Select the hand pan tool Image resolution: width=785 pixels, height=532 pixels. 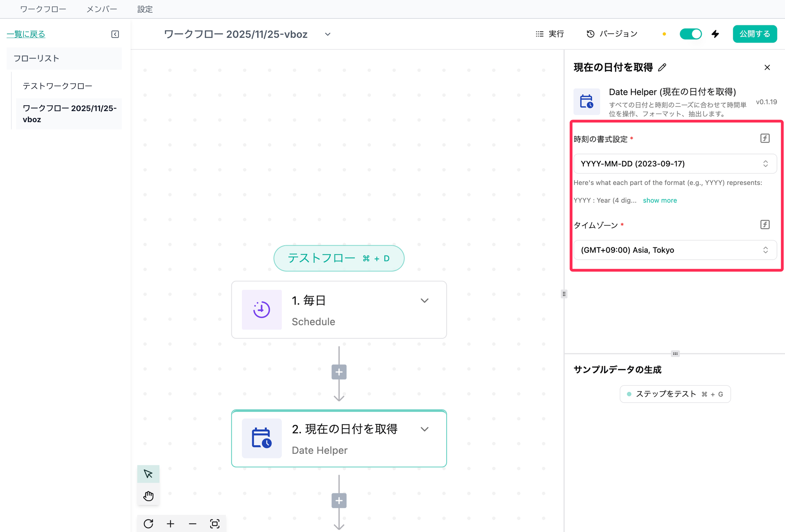pyautogui.click(x=148, y=496)
